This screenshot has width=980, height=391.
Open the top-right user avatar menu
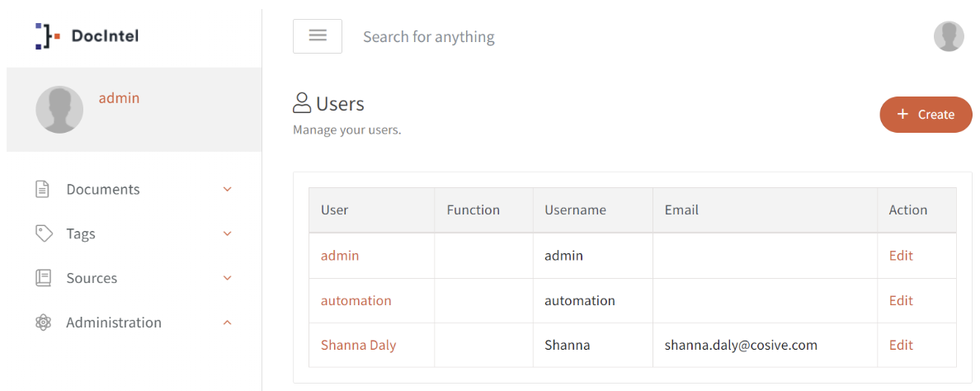(x=949, y=36)
